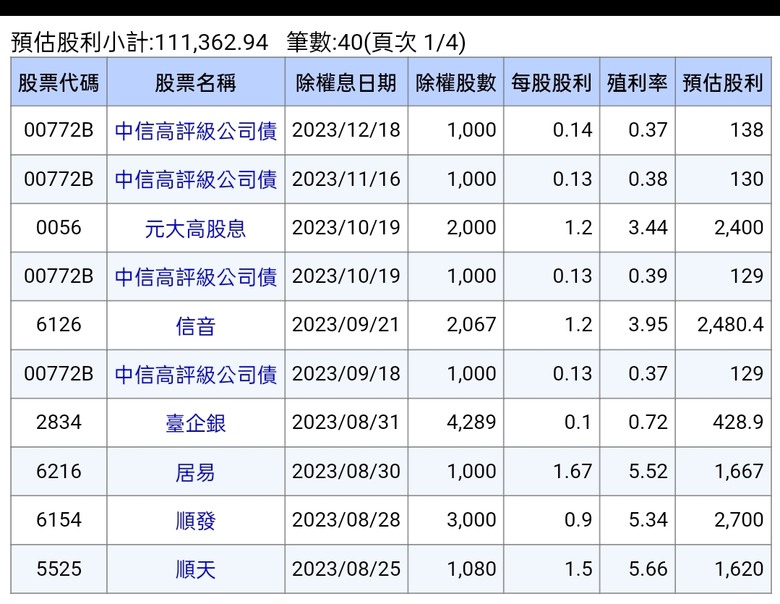
Task: Select yield value 3.44
Action: coord(648,227)
